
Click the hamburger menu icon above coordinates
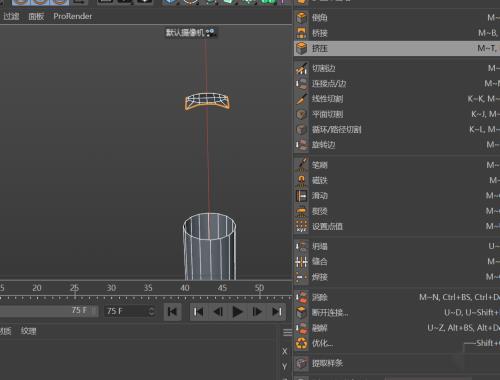pyautogui.click(x=287, y=333)
